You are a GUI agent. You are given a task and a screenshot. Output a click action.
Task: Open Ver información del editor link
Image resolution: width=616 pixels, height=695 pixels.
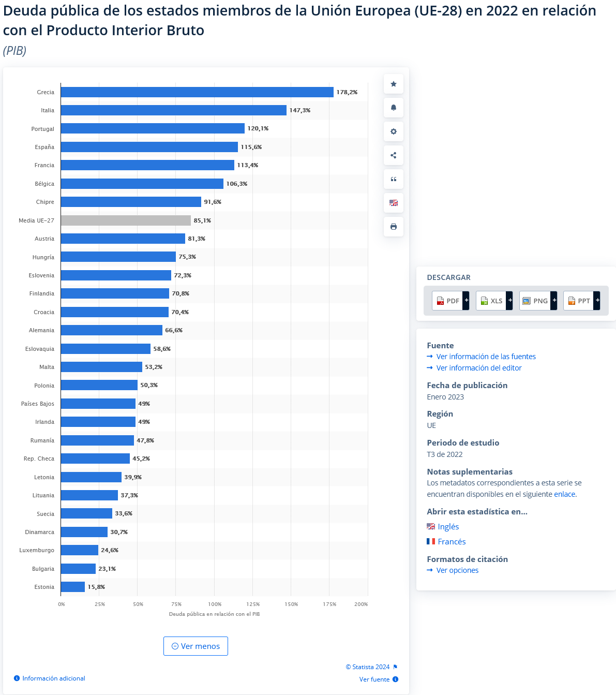478,368
